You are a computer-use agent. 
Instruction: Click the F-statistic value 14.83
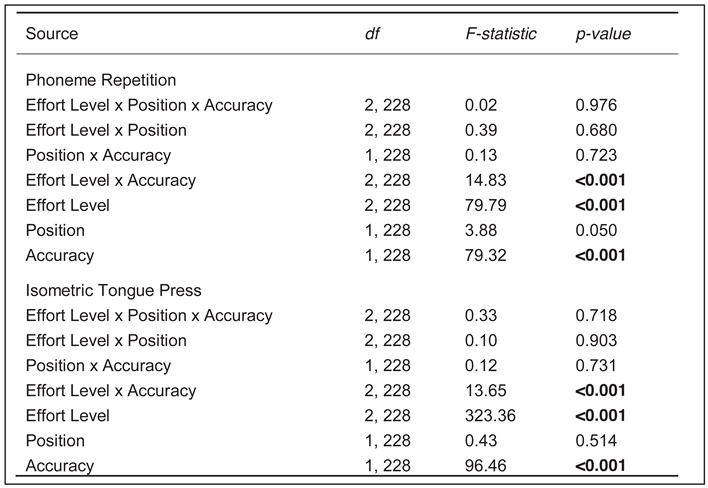click(484, 180)
